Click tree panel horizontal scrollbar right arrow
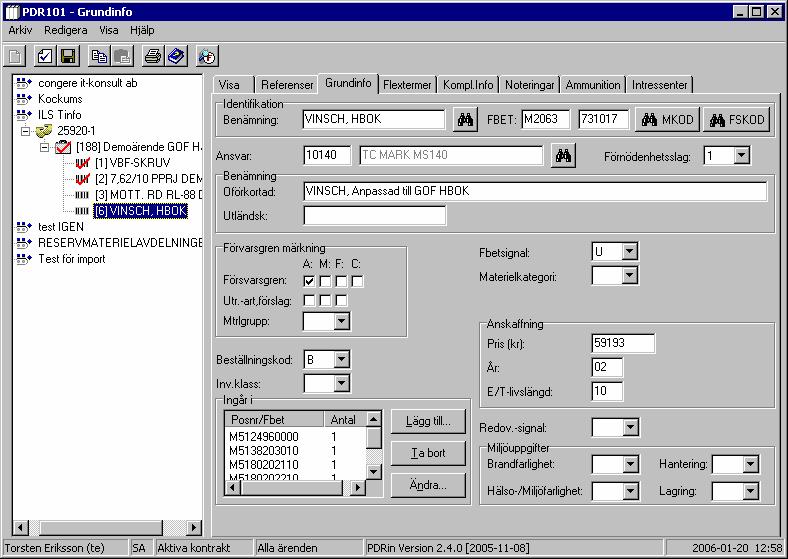The image size is (788, 559). click(x=193, y=528)
